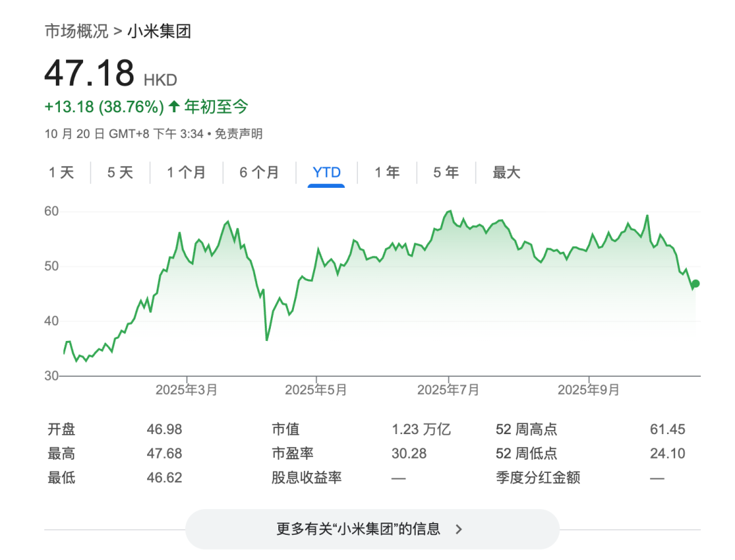Open the 5年 historical chart
The width and height of the screenshot is (735, 560).
coord(444,173)
